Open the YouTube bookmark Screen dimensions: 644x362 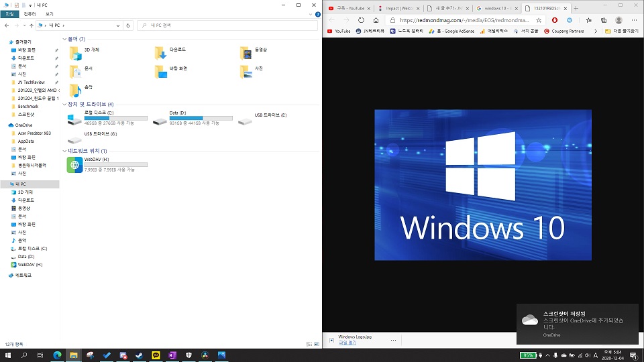point(339,32)
